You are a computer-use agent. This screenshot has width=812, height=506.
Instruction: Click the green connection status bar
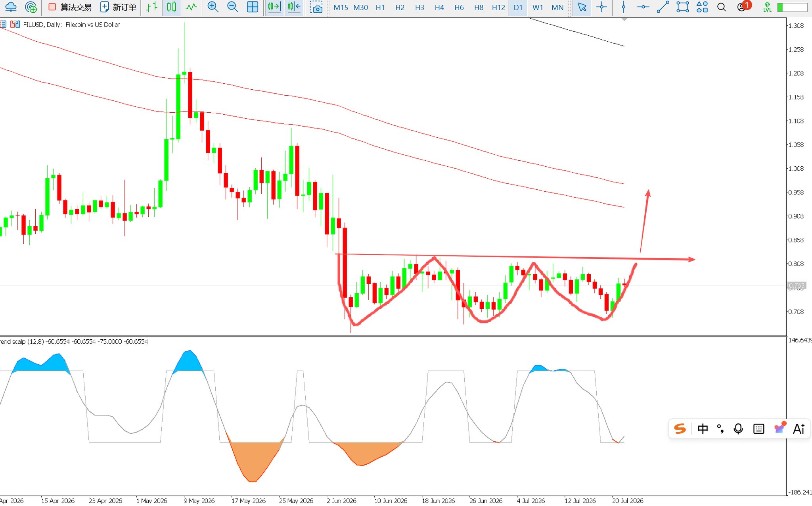coord(792,7)
